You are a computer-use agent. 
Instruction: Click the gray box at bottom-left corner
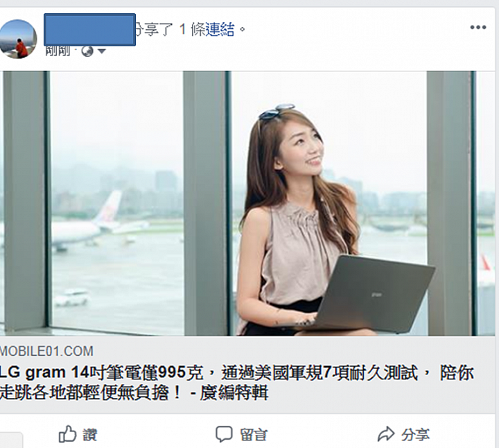[x=11, y=440]
